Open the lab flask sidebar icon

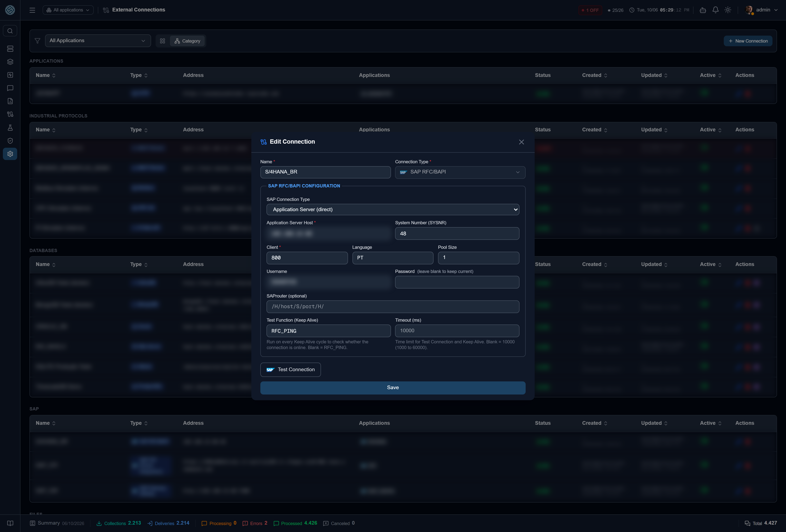[10, 127]
